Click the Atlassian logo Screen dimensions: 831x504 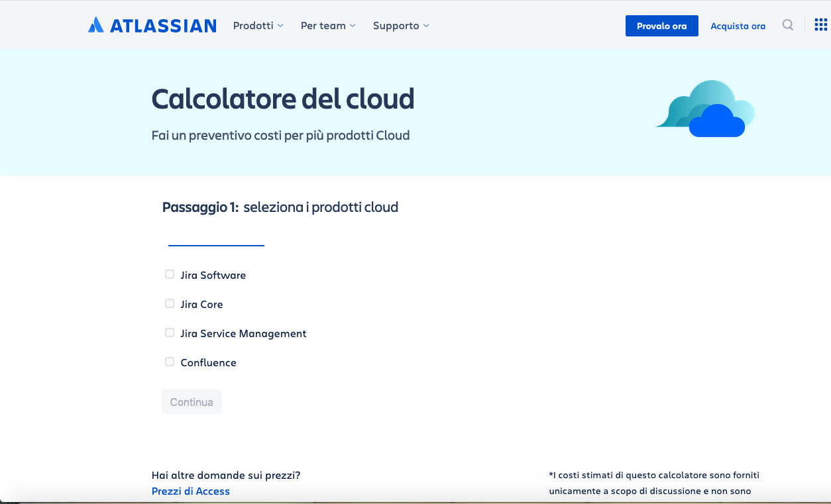(152, 25)
